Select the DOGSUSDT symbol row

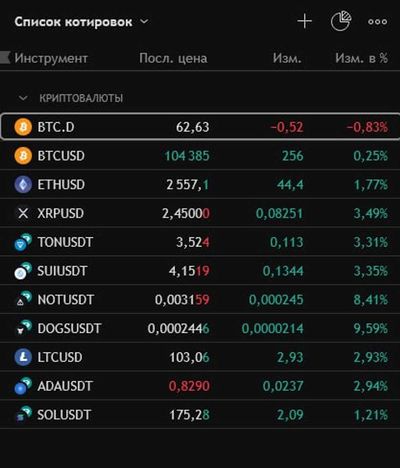(200, 329)
